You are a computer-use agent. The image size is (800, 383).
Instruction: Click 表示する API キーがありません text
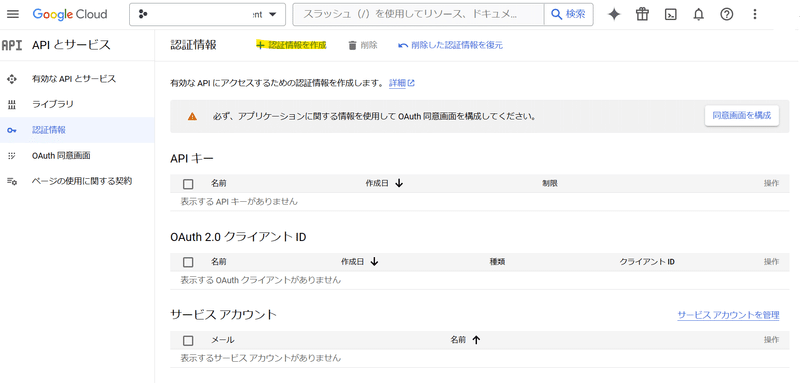pyautogui.click(x=239, y=201)
